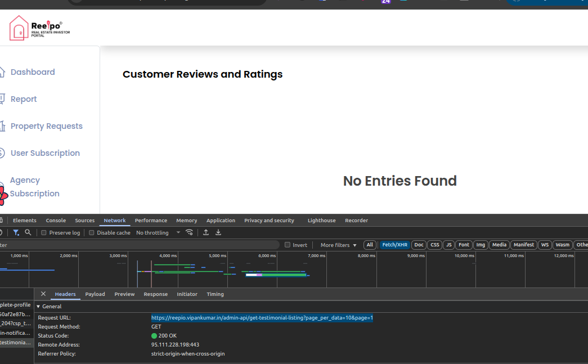Switch to the Console tab

pyautogui.click(x=56, y=221)
